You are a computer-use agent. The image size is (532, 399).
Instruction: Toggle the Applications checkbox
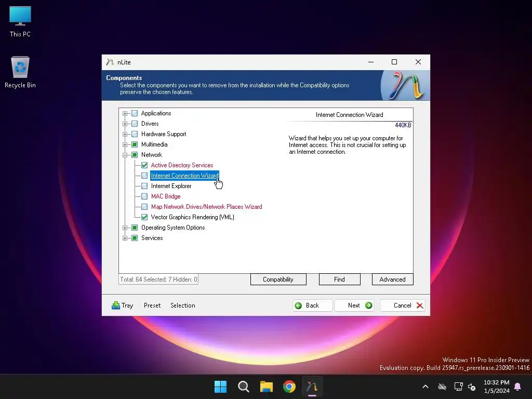click(135, 113)
